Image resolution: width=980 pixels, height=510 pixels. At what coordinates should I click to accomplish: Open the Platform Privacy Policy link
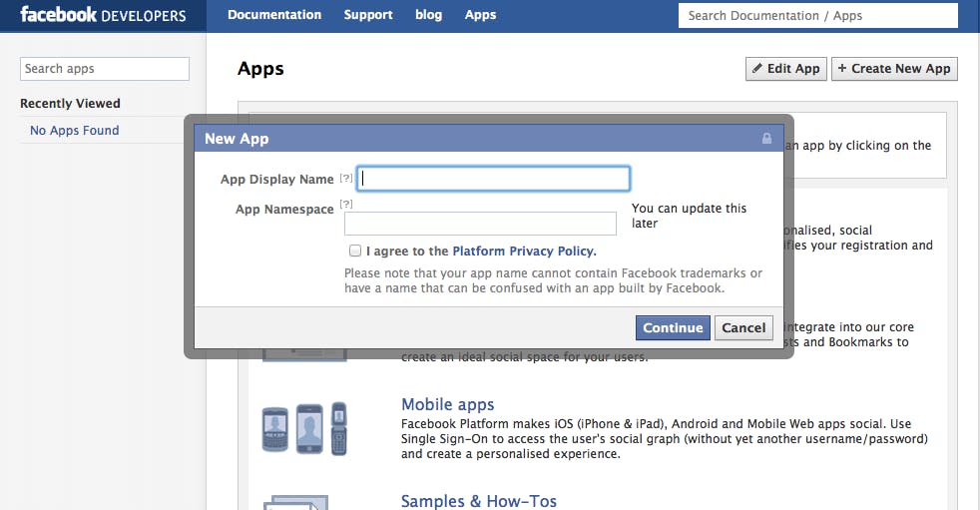coord(524,252)
